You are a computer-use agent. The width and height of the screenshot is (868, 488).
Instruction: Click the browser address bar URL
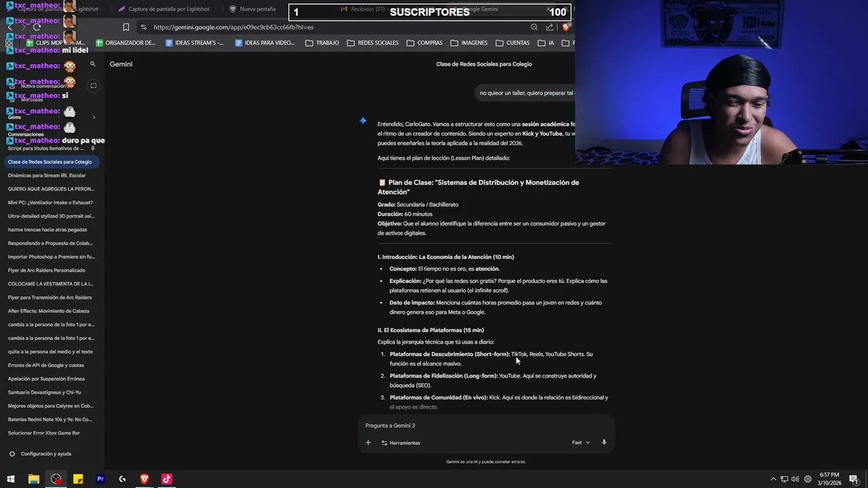pyautogui.click(x=233, y=27)
